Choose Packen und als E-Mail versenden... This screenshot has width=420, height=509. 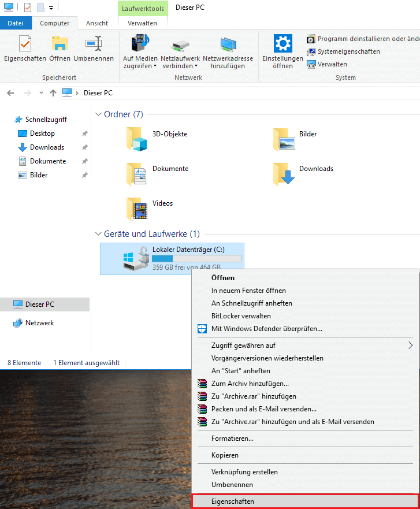click(305, 408)
